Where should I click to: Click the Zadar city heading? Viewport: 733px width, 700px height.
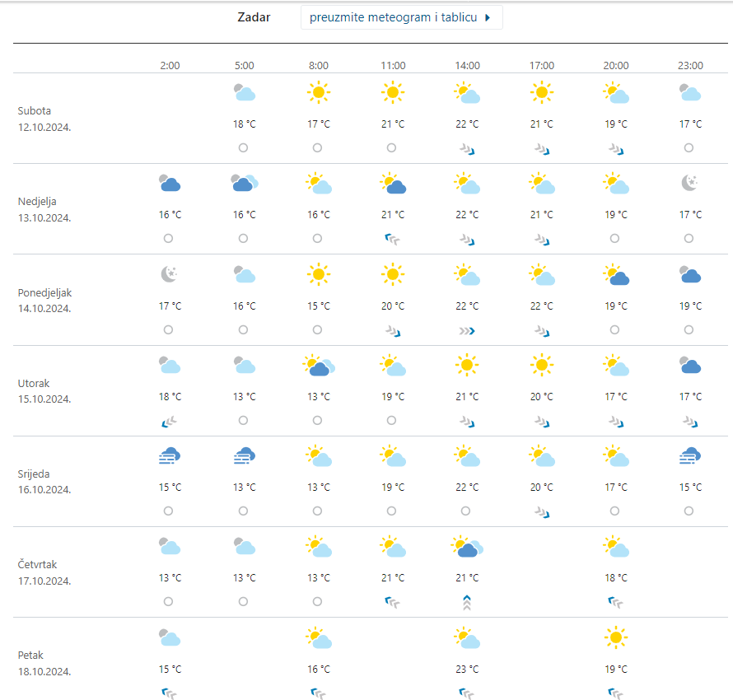pyautogui.click(x=254, y=17)
